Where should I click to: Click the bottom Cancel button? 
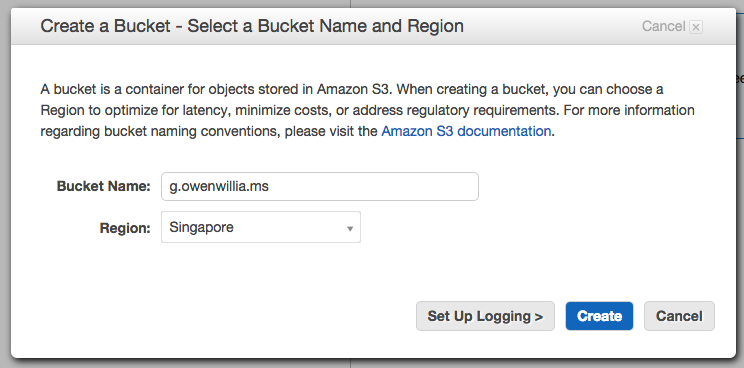[679, 316]
